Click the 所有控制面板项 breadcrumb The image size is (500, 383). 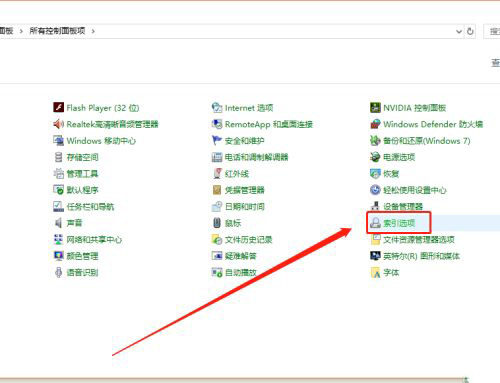[57, 31]
